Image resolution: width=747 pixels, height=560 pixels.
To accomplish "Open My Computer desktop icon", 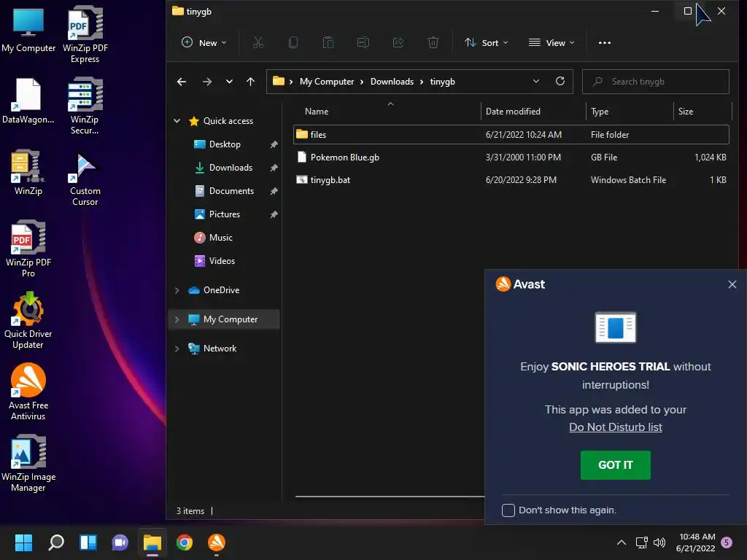I will [x=28, y=31].
